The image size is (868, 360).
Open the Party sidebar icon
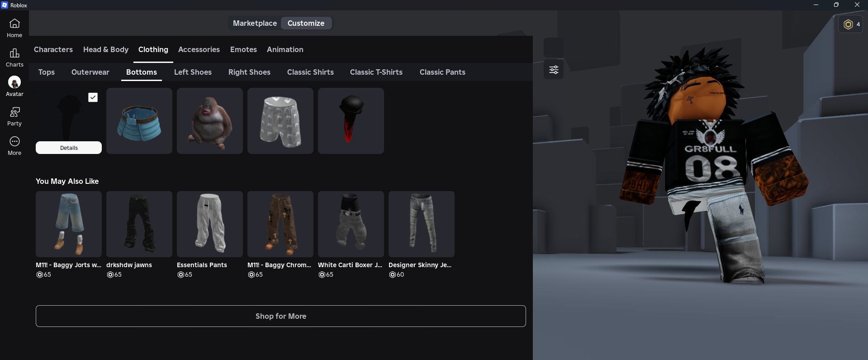click(14, 112)
